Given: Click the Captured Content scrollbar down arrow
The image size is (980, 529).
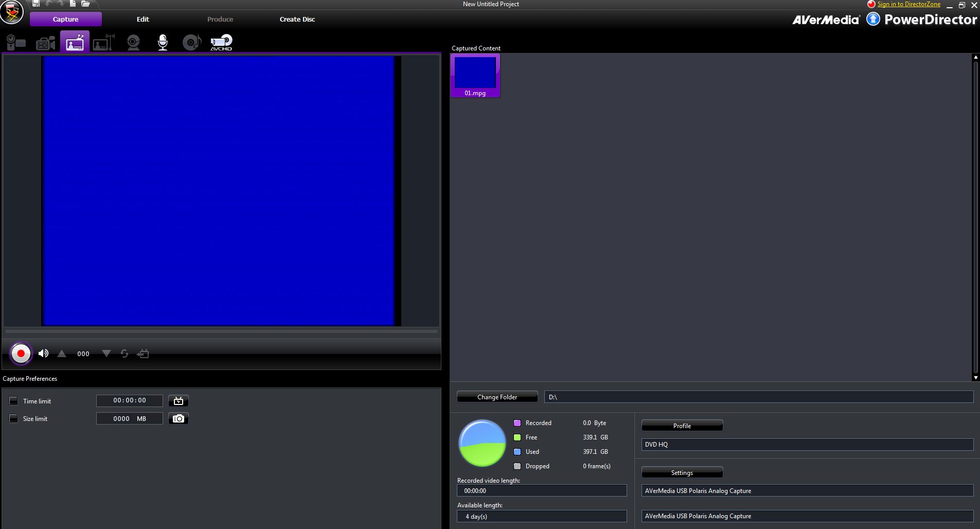Looking at the screenshot, I should click(975, 378).
